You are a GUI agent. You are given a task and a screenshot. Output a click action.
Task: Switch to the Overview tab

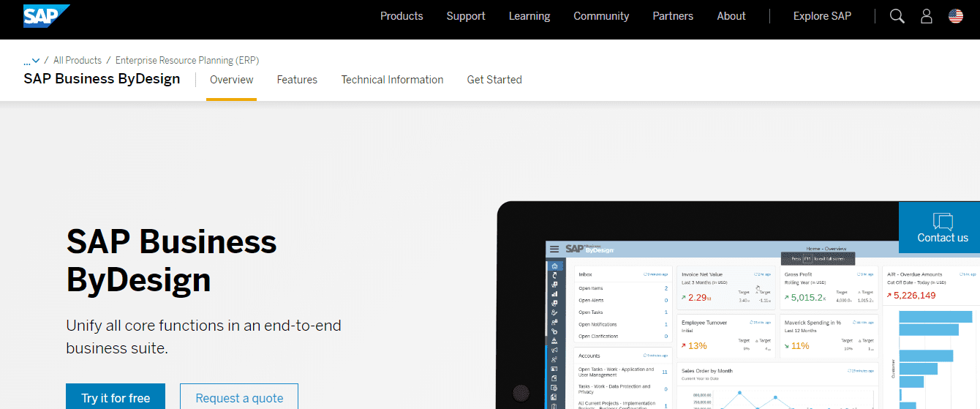pyautogui.click(x=231, y=80)
